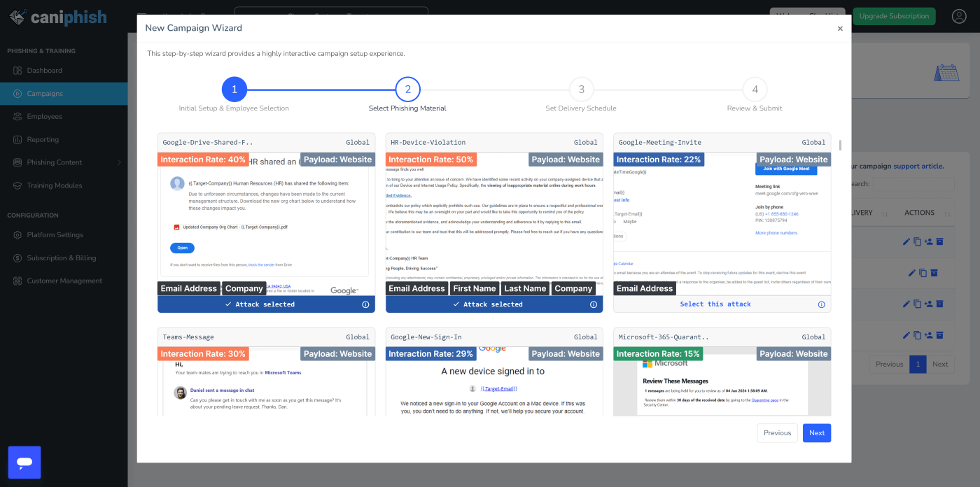
Task: Jump to wizard step 4 circle
Action: tap(755, 90)
